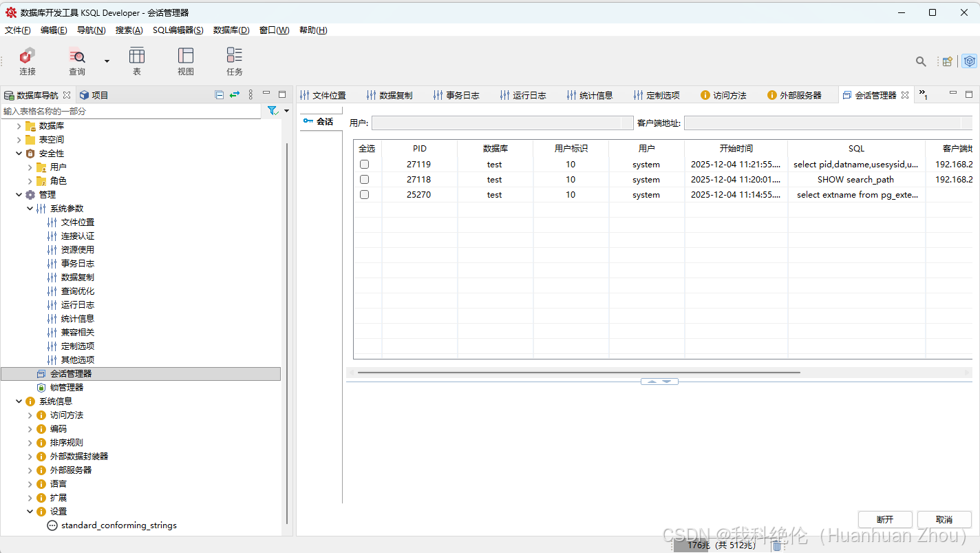This screenshot has height=553, width=980.
Task: Maximize the editor area
Action: [x=969, y=94]
